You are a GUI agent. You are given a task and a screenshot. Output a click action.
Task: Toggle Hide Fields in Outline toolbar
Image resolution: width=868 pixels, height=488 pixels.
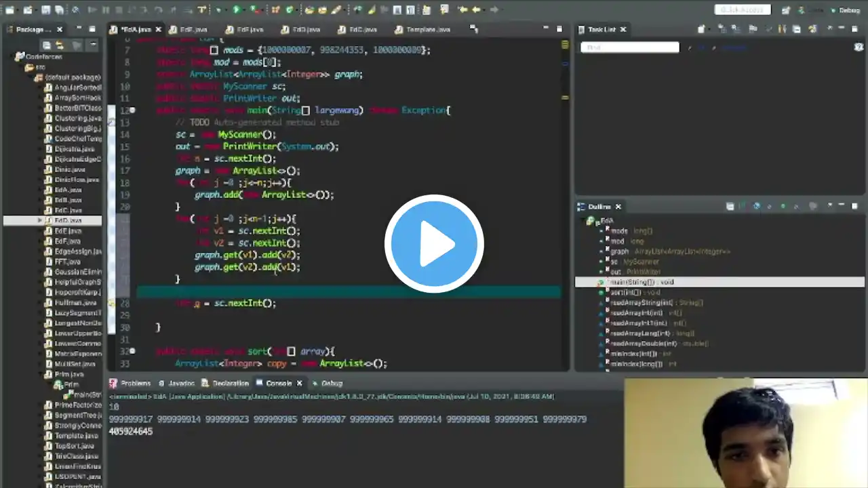point(757,206)
